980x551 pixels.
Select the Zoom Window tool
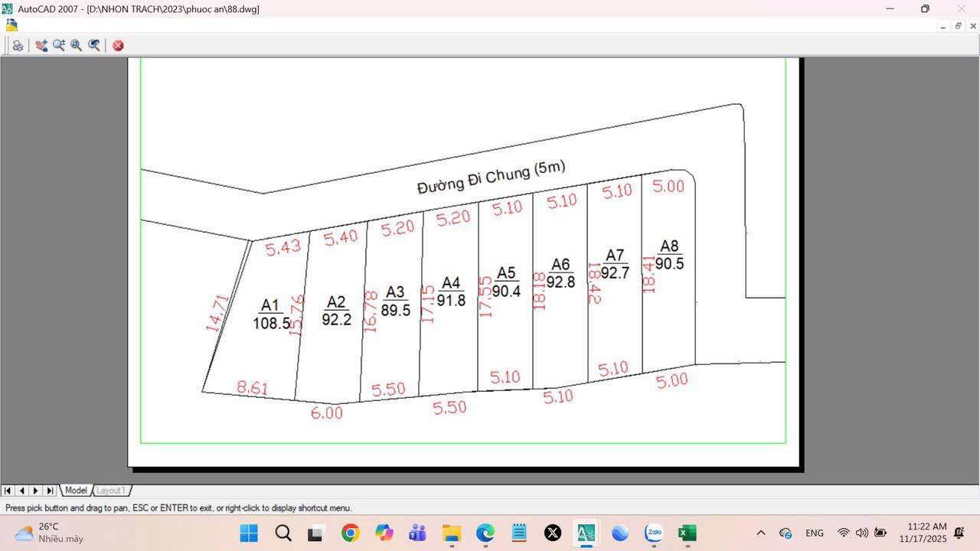tap(77, 46)
